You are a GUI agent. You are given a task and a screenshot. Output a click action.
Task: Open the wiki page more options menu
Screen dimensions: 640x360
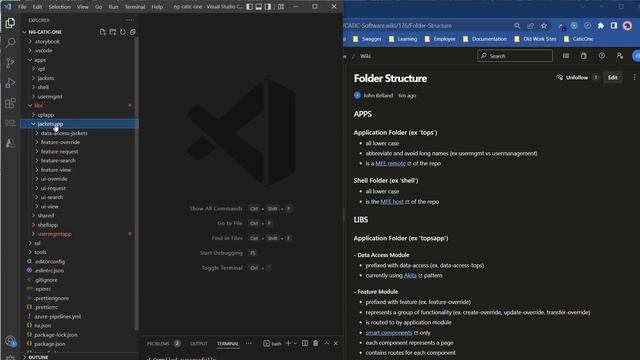[x=634, y=78]
